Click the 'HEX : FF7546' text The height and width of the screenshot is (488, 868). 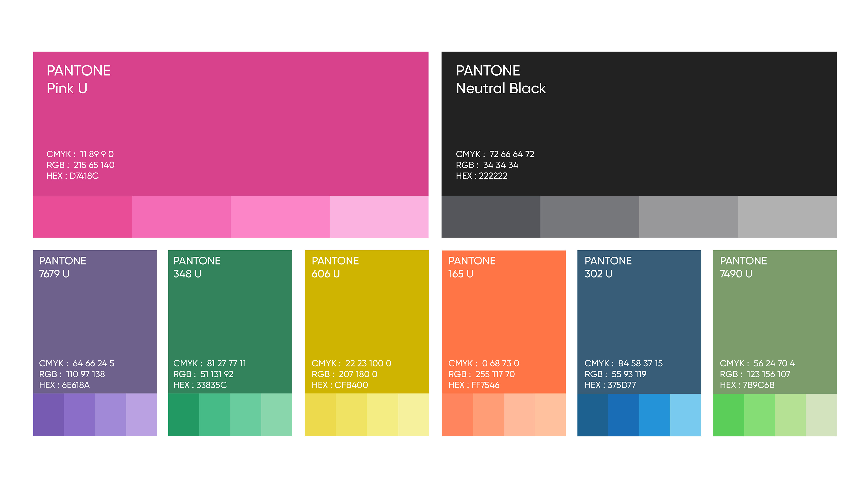pos(474,385)
